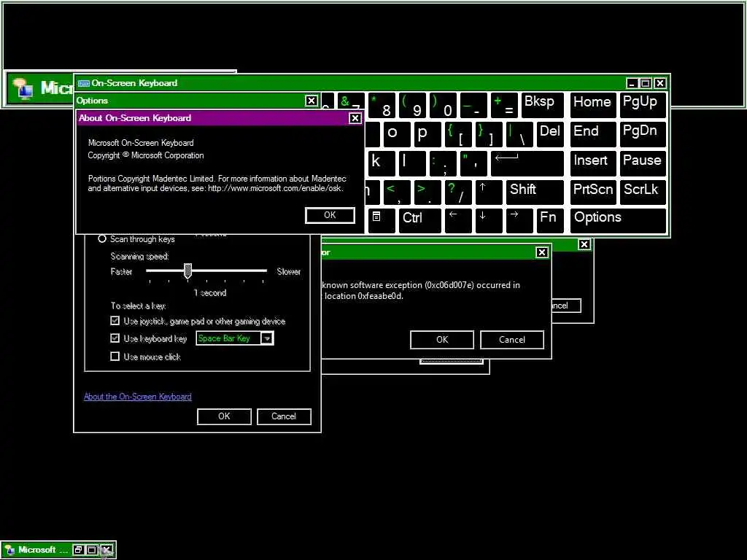This screenshot has height=560, width=747.
Task: Click the On-Screen Keyboard title bar icon
Action: coord(84,83)
